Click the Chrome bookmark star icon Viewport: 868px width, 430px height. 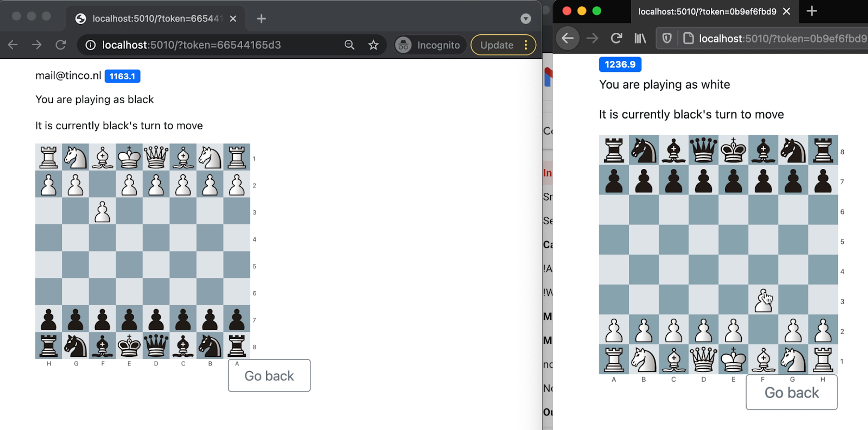(373, 45)
